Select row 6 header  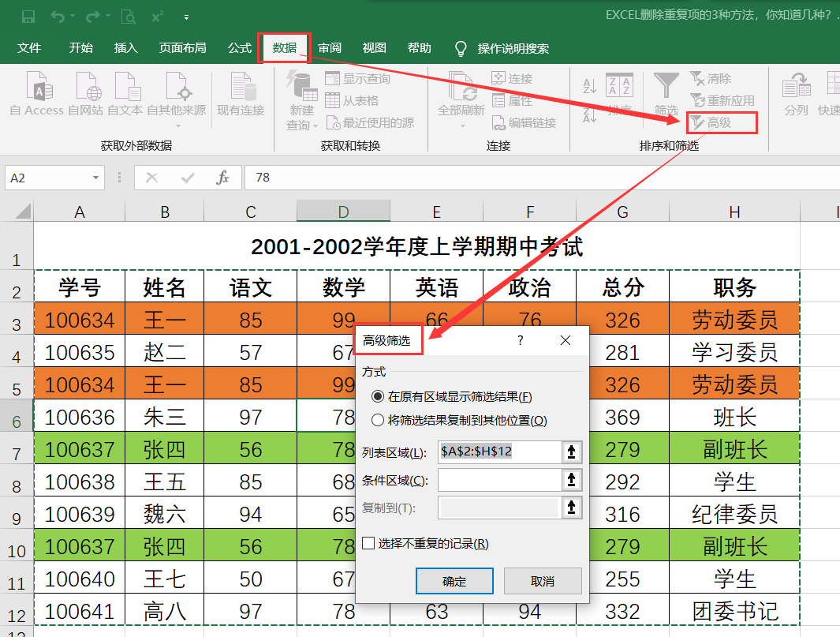pos(17,415)
